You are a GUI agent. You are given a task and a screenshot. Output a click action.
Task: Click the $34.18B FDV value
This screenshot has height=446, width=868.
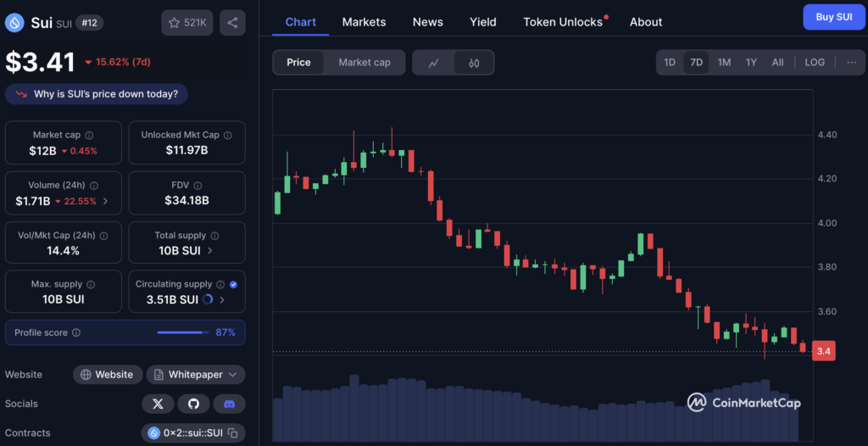(x=186, y=201)
